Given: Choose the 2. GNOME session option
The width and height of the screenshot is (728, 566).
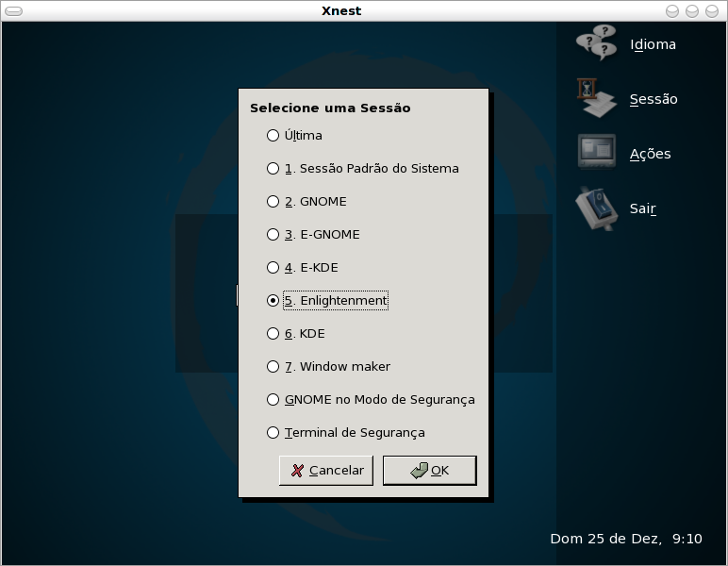Looking at the screenshot, I should click(x=306, y=201).
